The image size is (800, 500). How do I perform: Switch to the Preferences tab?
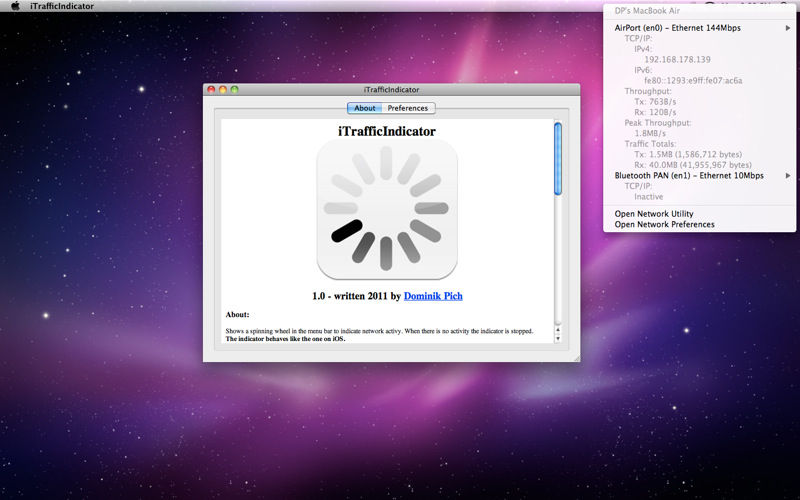(407, 108)
